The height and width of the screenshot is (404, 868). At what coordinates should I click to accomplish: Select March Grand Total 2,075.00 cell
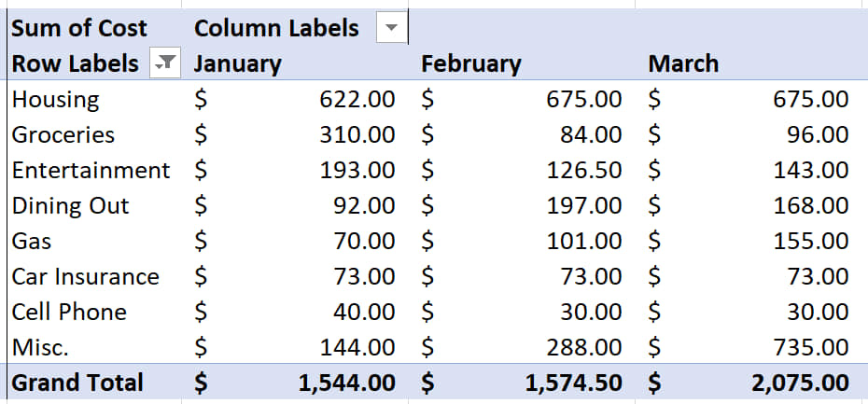click(x=749, y=383)
